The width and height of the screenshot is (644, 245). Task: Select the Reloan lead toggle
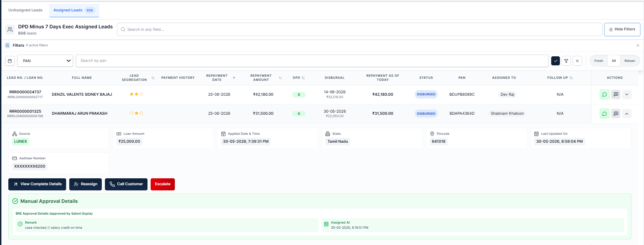click(x=629, y=61)
